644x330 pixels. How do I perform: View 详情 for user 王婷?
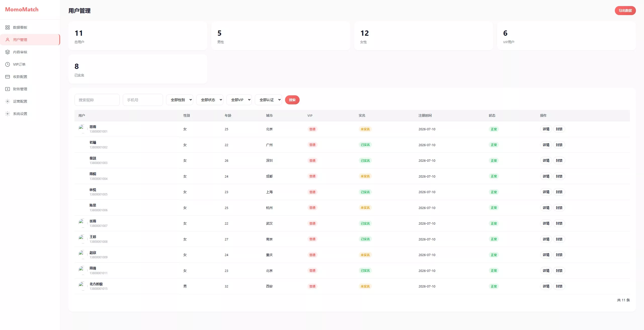pyautogui.click(x=546, y=239)
